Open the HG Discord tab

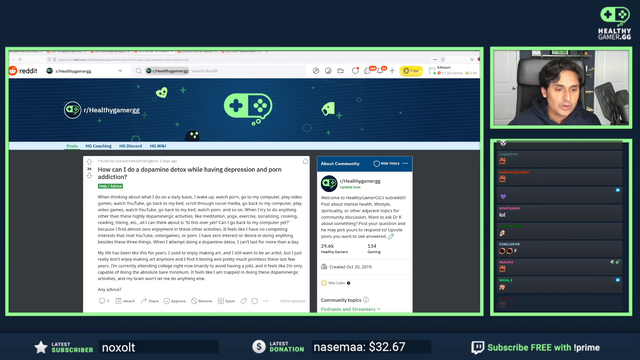(130, 146)
